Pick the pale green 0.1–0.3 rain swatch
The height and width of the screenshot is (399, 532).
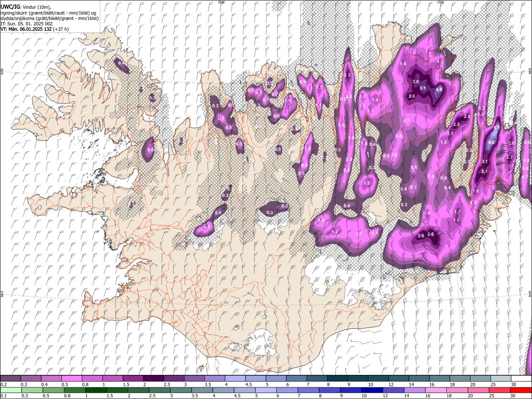coord(11,390)
